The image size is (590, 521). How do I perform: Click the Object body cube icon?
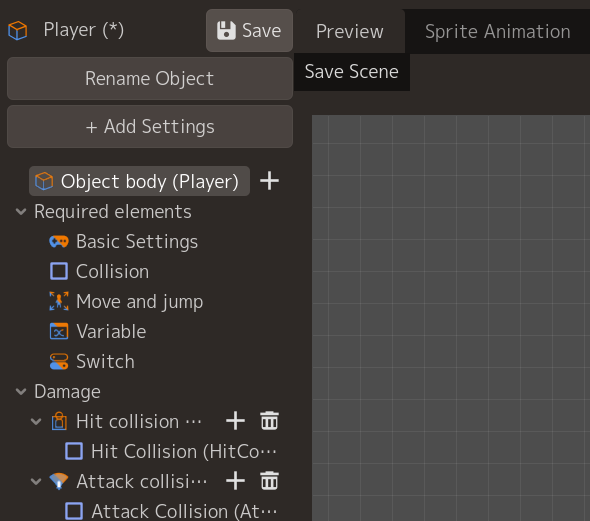(x=44, y=181)
